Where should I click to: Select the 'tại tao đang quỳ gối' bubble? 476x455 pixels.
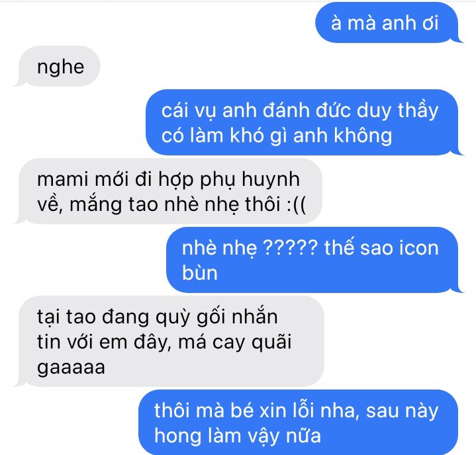(171, 341)
